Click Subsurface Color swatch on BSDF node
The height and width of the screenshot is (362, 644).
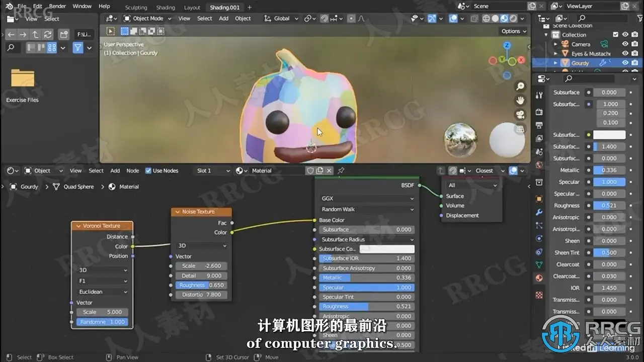387,249
